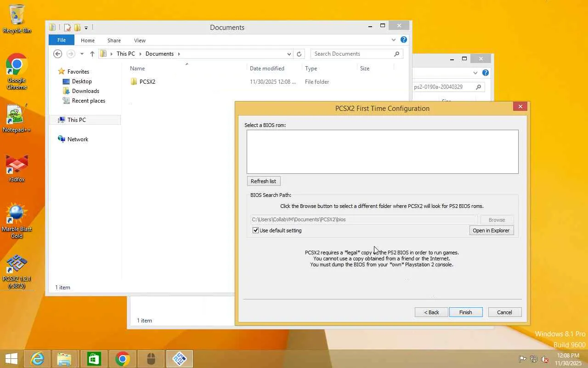Uncheck the Use default setting checkbox
This screenshot has height=368, width=588.
point(256,230)
